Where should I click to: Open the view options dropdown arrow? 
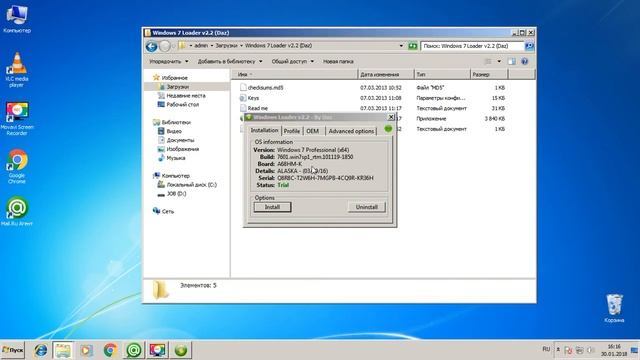tap(499, 61)
